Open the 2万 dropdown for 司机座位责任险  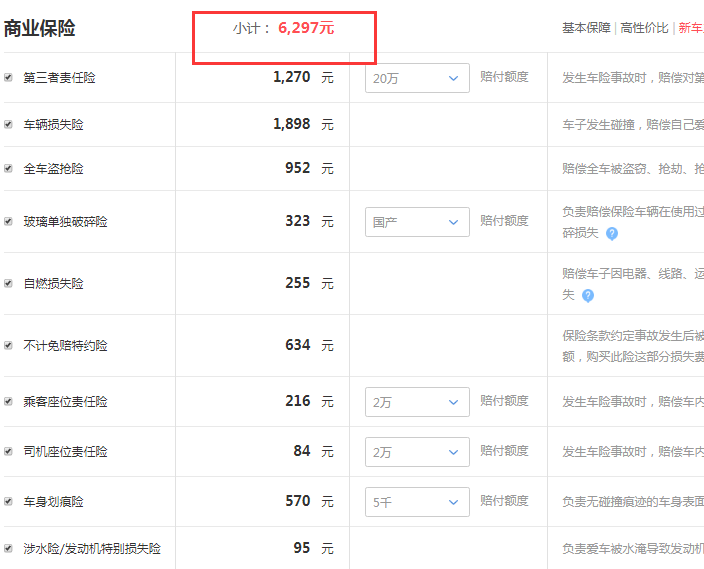coord(417,452)
